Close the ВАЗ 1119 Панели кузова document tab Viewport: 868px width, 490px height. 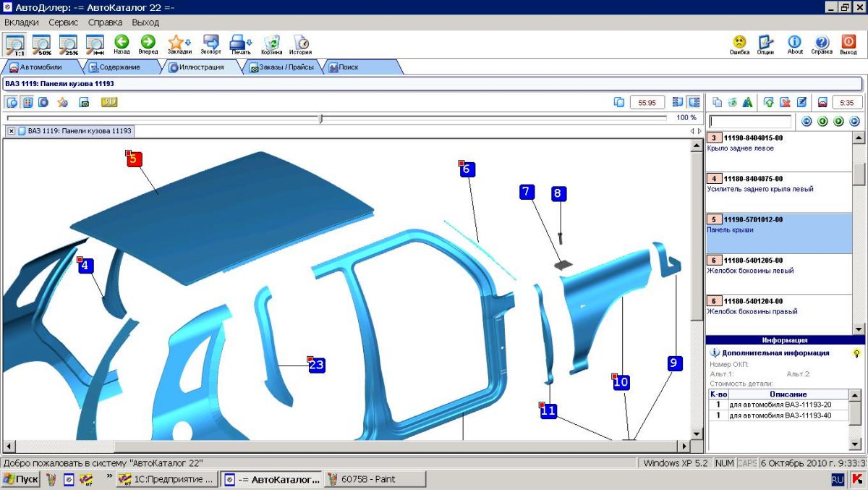[12, 131]
